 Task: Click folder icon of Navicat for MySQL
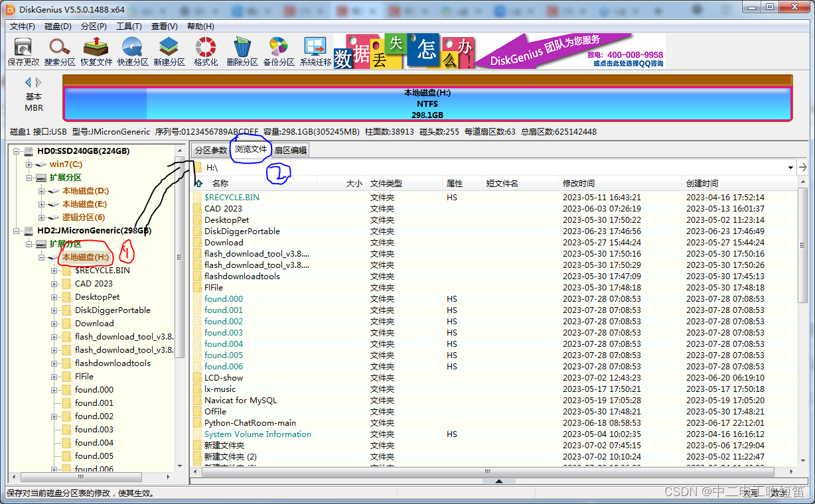point(197,401)
